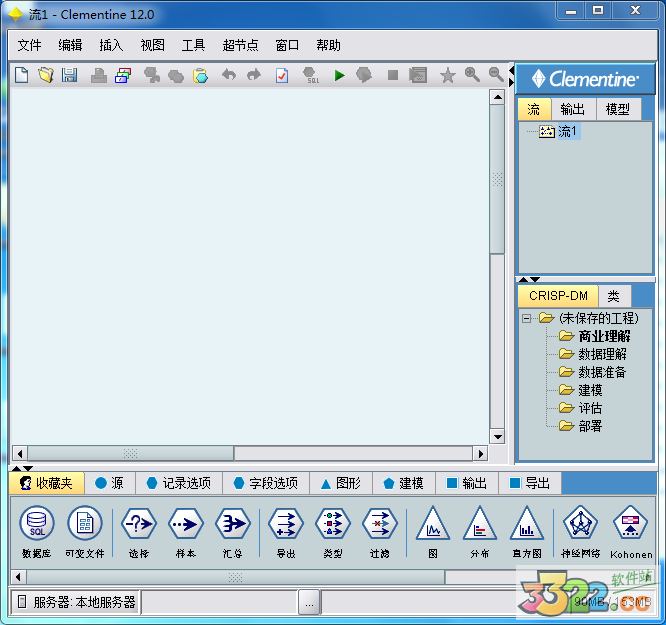Open the 源 palette tab
The width and height of the screenshot is (666, 625).
[110, 483]
